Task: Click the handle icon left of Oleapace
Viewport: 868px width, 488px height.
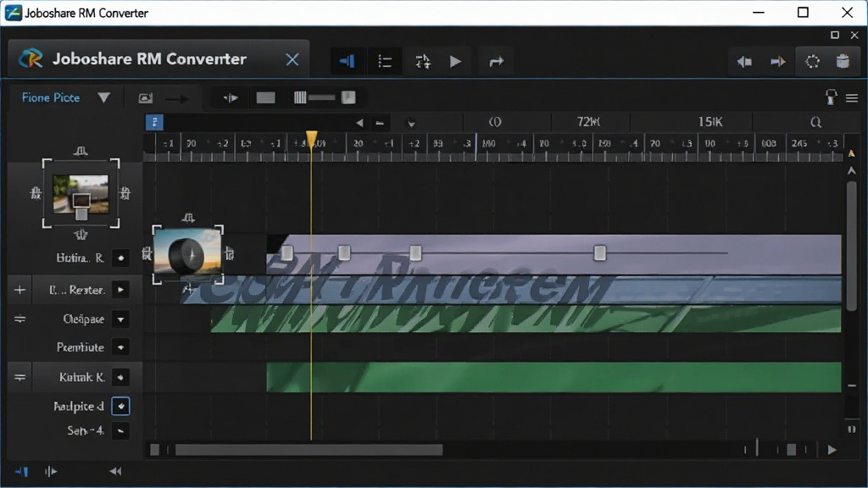Action: 20,319
